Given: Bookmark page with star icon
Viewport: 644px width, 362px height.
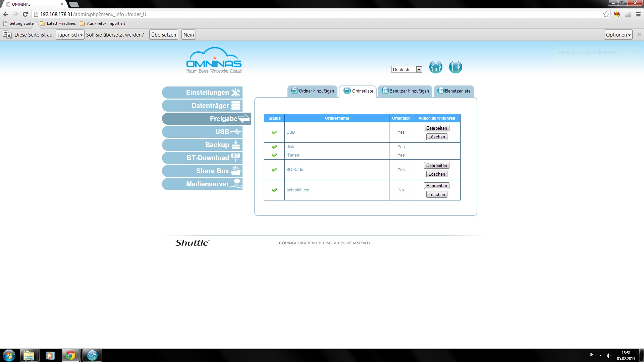Looking at the screenshot, I should pyautogui.click(x=606, y=14).
